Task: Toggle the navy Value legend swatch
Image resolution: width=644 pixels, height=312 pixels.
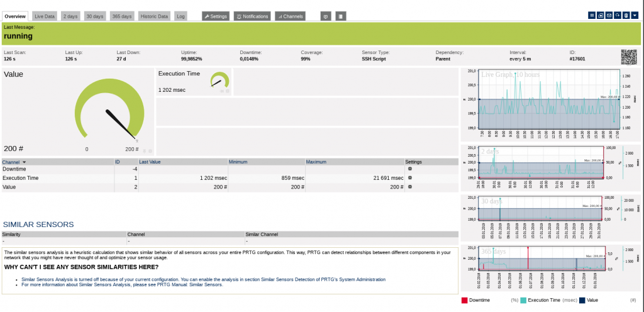Action: pos(582,300)
